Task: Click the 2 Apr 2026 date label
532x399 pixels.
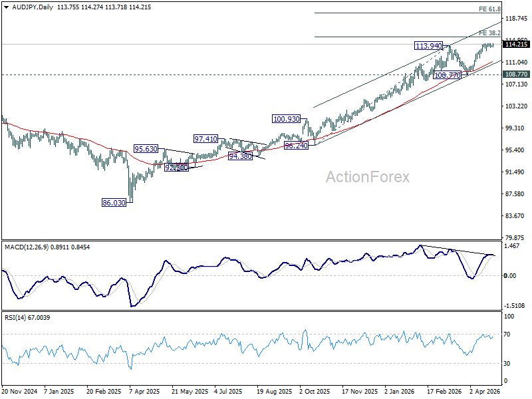Action: [x=485, y=392]
